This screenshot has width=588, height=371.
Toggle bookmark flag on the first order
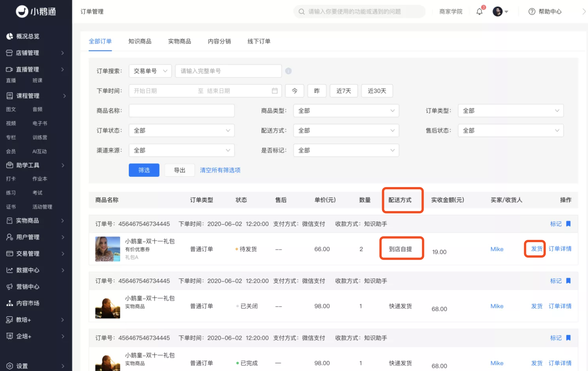click(568, 224)
